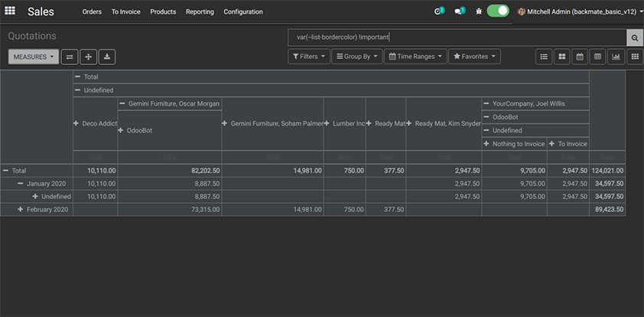
Task: Click the 14,981.00 cell in Total row
Action: [273, 170]
